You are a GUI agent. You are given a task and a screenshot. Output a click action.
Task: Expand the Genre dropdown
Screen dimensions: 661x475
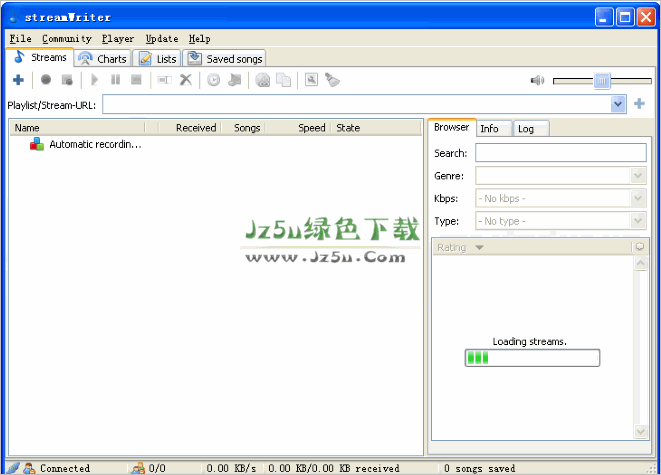pos(638,175)
